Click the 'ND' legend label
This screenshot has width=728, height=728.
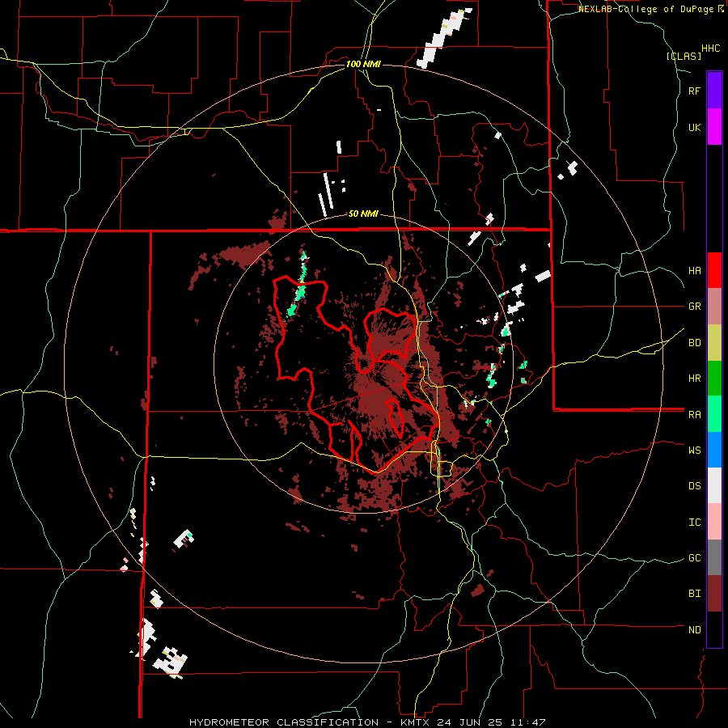[x=694, y=630]
